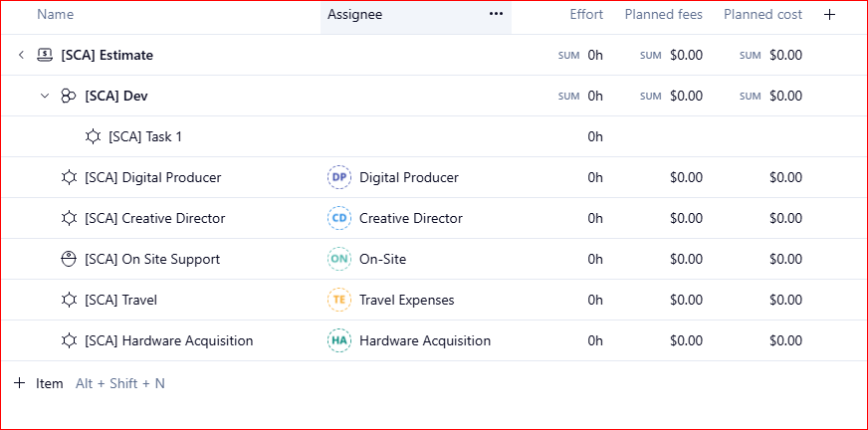Collapse the [SCA] Estimate row chevron

pyautogui.click(x=21, y=55)
